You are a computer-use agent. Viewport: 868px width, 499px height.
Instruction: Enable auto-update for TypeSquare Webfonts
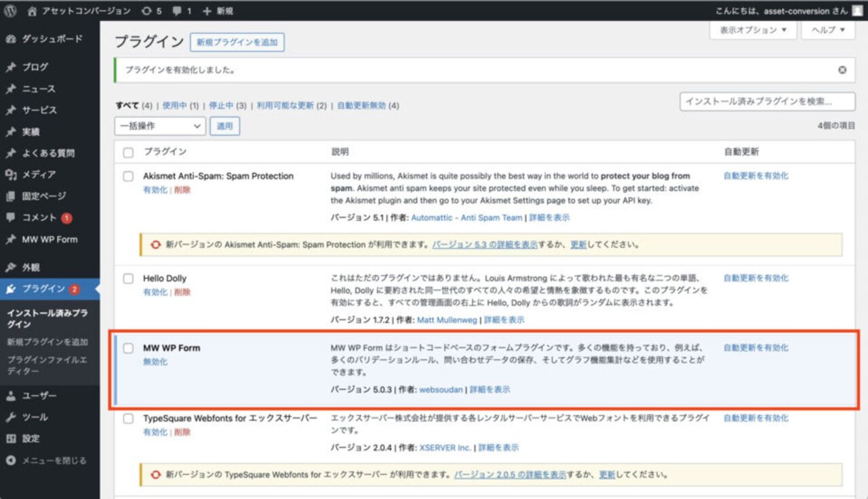756,418
